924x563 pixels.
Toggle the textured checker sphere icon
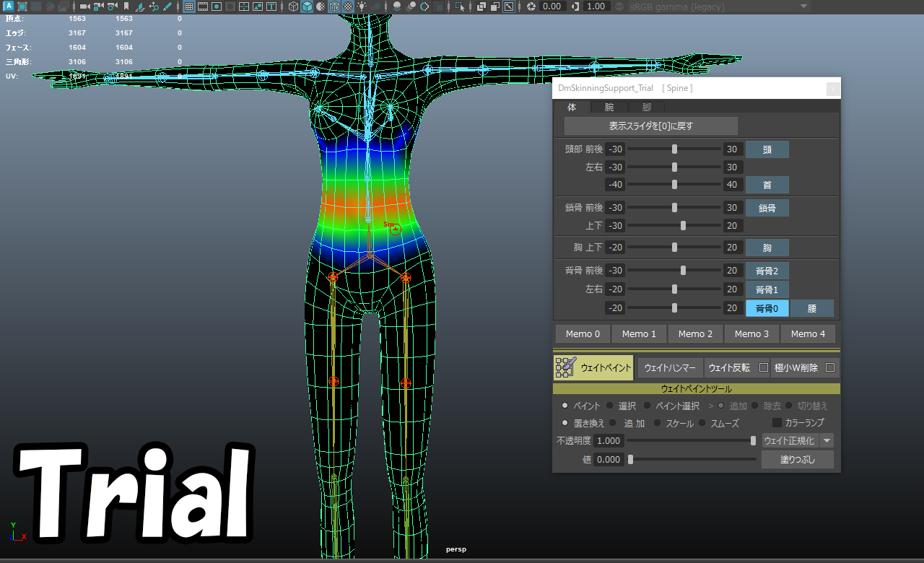[348, 6]
